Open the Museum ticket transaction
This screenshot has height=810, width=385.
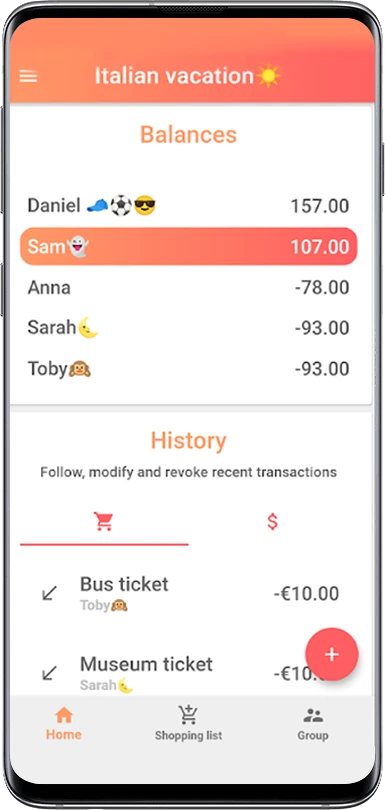tap(189, 674)
